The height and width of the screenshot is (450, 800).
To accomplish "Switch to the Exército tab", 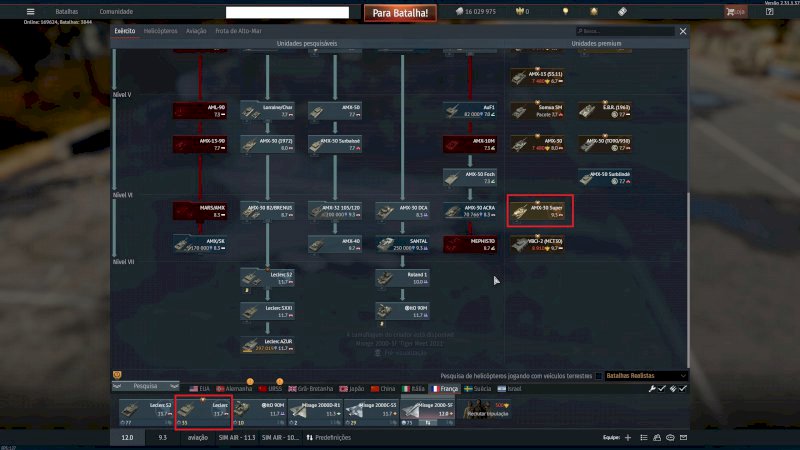I will 124,31.
